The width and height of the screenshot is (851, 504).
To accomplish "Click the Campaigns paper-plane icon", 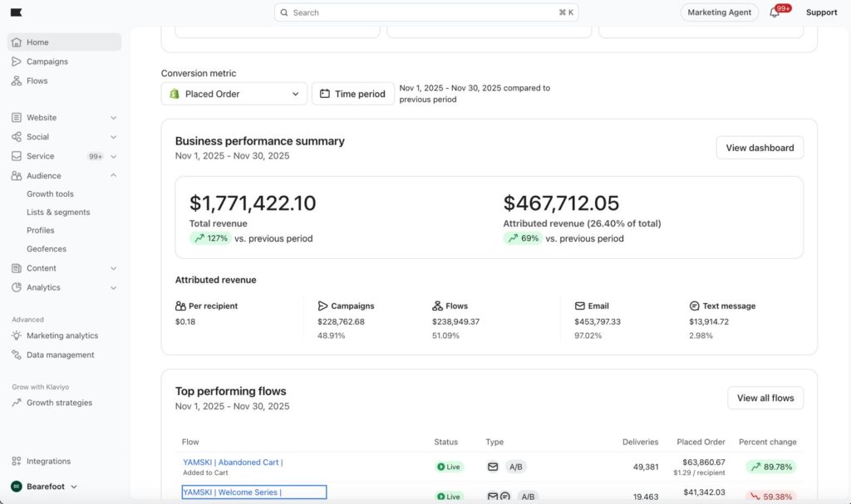I will [x=17, y=61].
